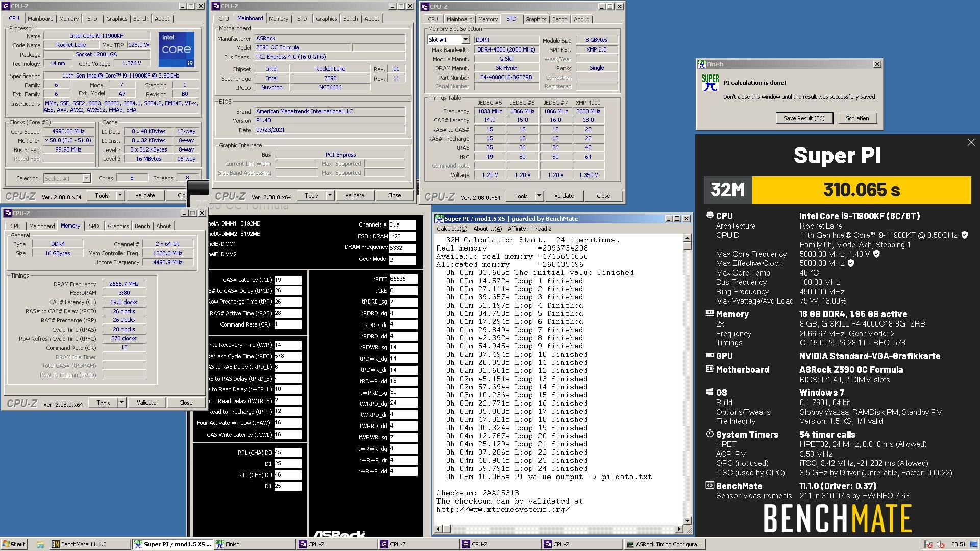
Task: Open the Socket #1 selection dropdown
Action: coord(86,178)
